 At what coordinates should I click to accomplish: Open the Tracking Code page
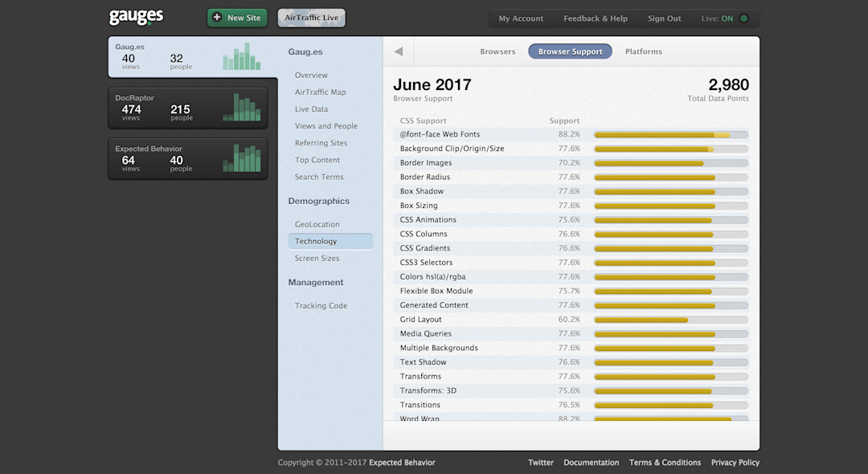(321, 306)
